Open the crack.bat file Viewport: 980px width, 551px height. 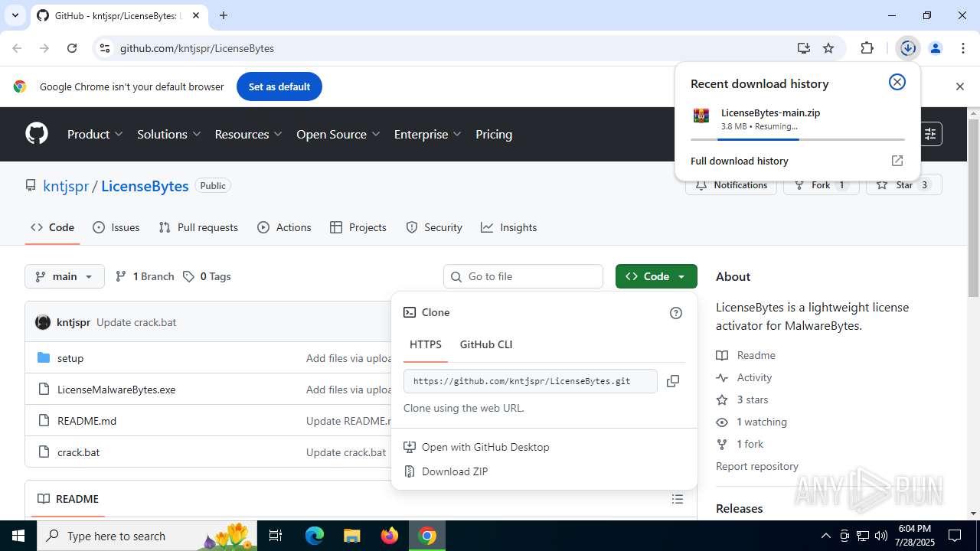[79, 452]
